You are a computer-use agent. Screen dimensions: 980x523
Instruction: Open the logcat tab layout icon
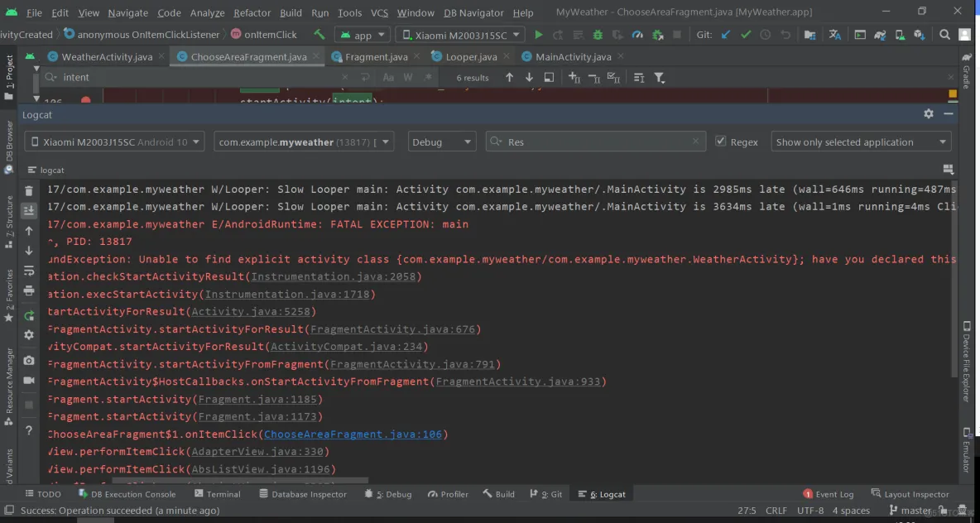948,170
